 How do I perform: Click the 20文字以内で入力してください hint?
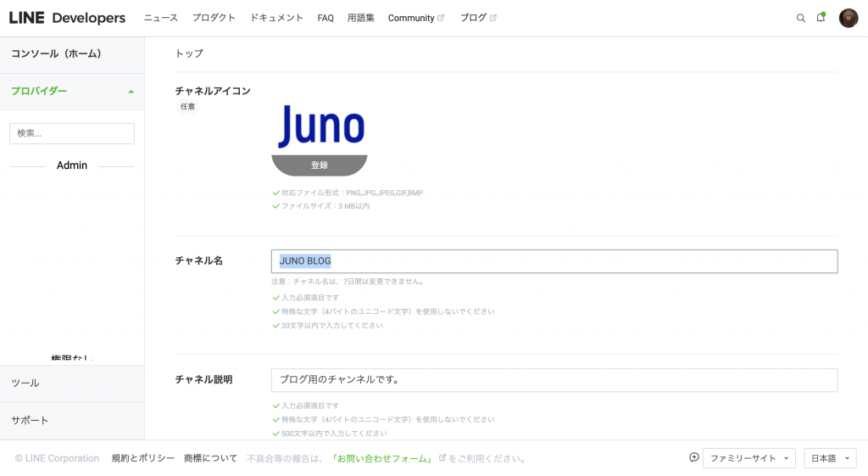click(x=331, y=325)
